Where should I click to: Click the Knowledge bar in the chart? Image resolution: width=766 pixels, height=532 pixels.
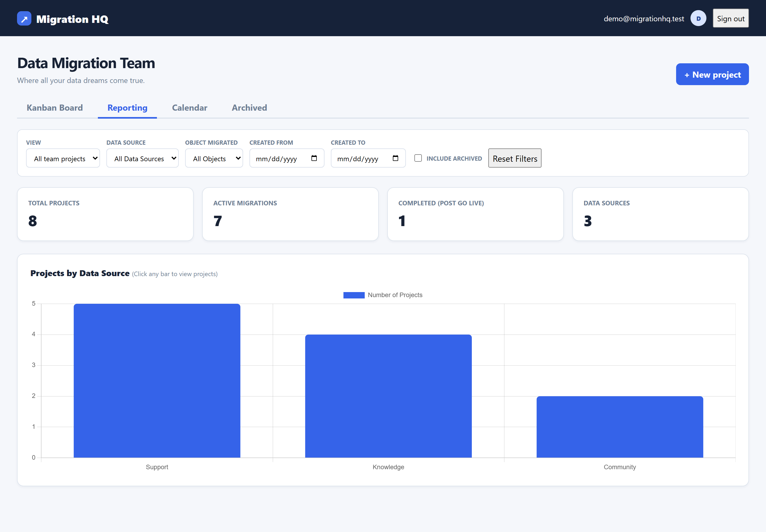coord(388,396)
